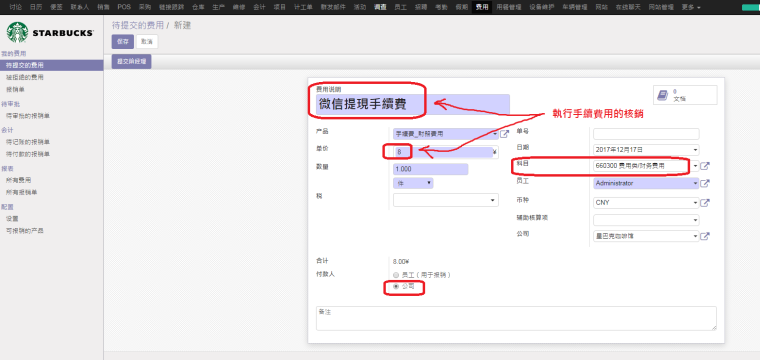This screenshot has width=760, height=360.
Task: Open the 讨论 menu
Action: pyautogui.click(x=15, y=7)
